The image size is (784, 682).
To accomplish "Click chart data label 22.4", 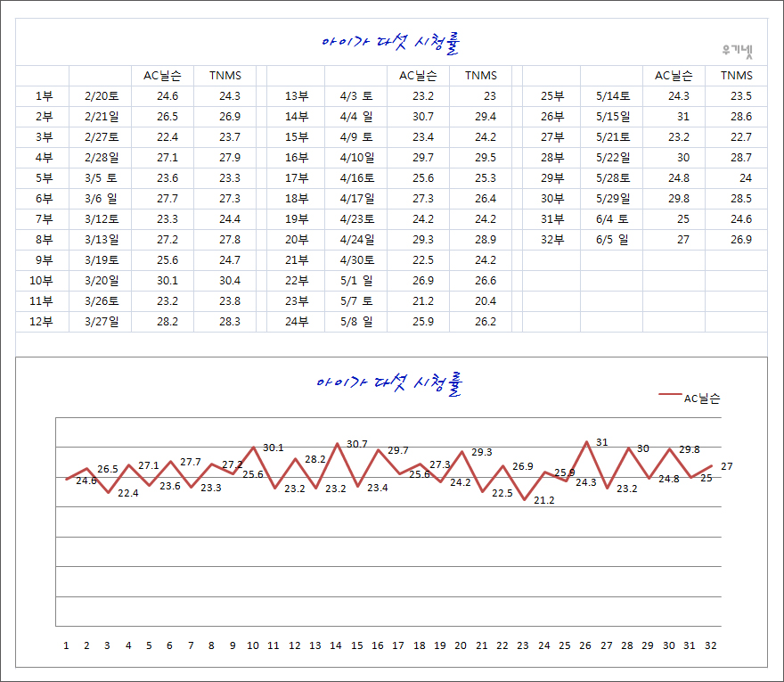I will (x=128, y=493).
